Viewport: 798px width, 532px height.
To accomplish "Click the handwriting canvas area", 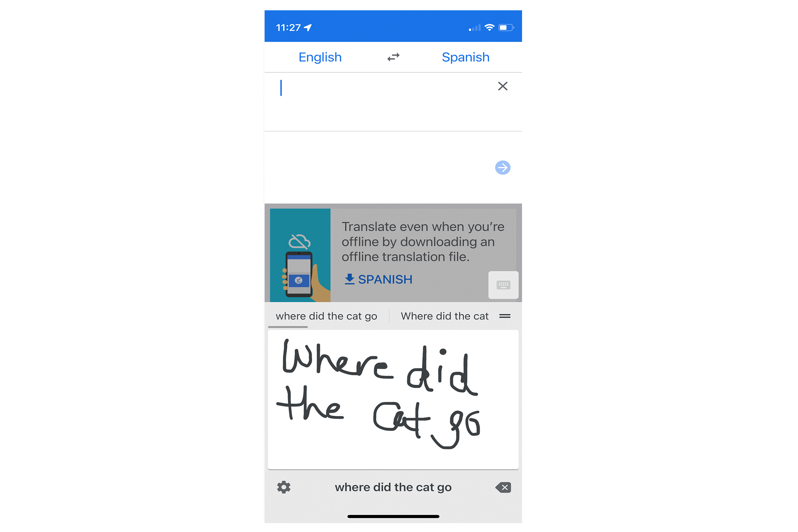I will coord(394,399).
